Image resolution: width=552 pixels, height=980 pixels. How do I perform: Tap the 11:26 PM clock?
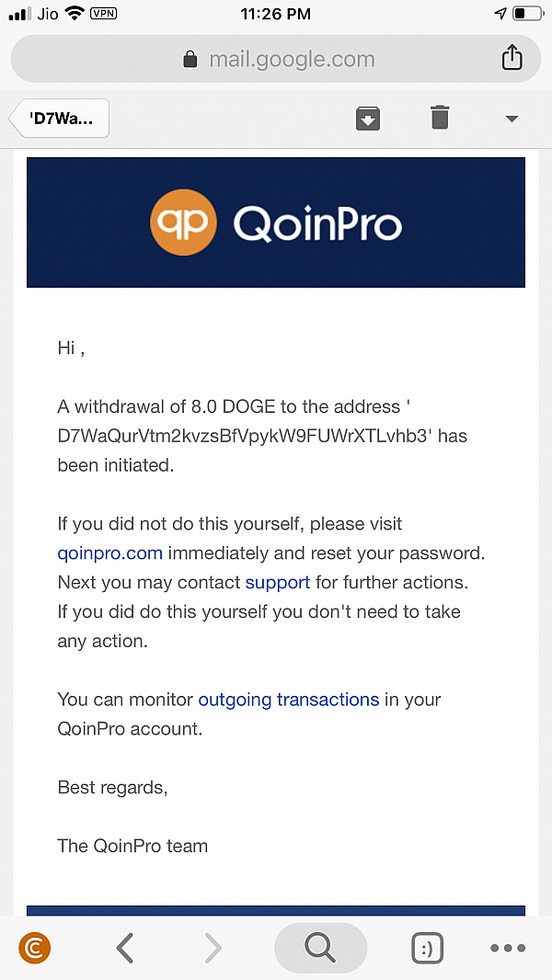pos(276,15)
